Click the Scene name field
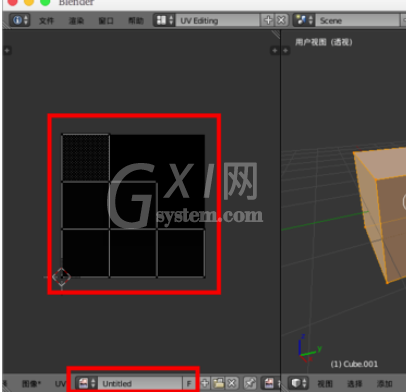The image size is (406, 392). click(357, 20)
